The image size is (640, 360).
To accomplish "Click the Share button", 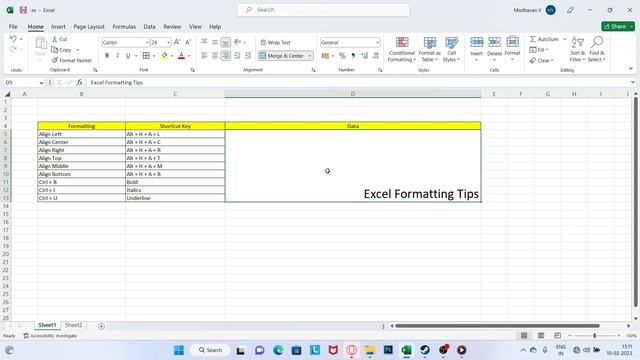I will pyautogui.click(x=618, y=26).
